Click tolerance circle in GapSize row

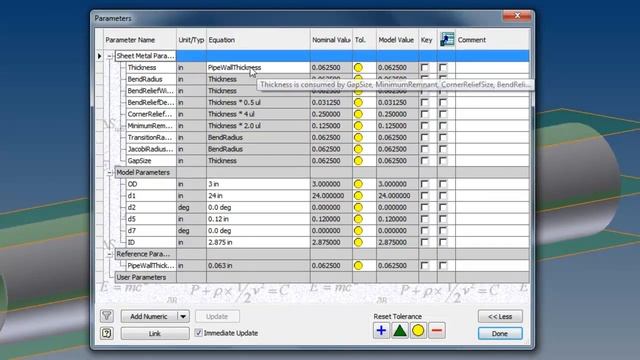point(358,160)
